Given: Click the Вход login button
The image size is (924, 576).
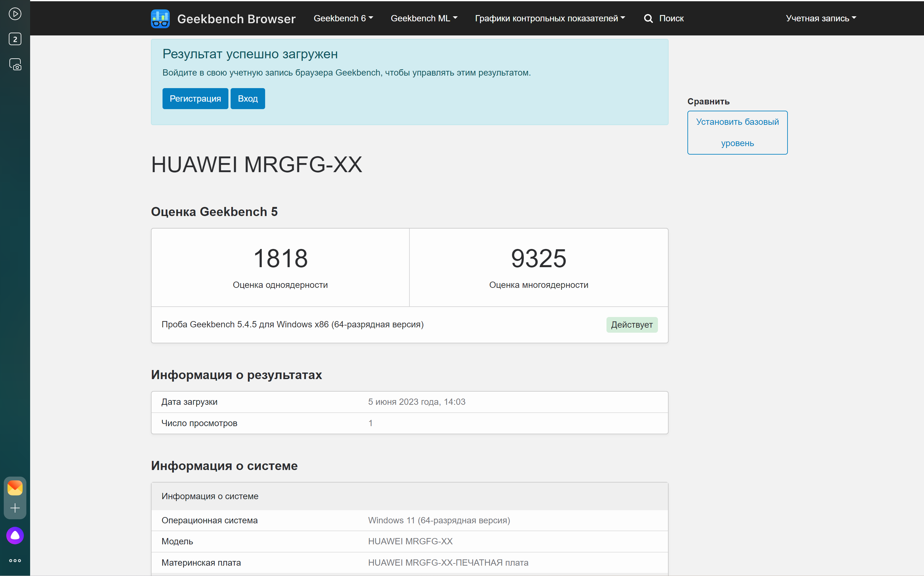Looking at the screenshot, I should 248,99.
